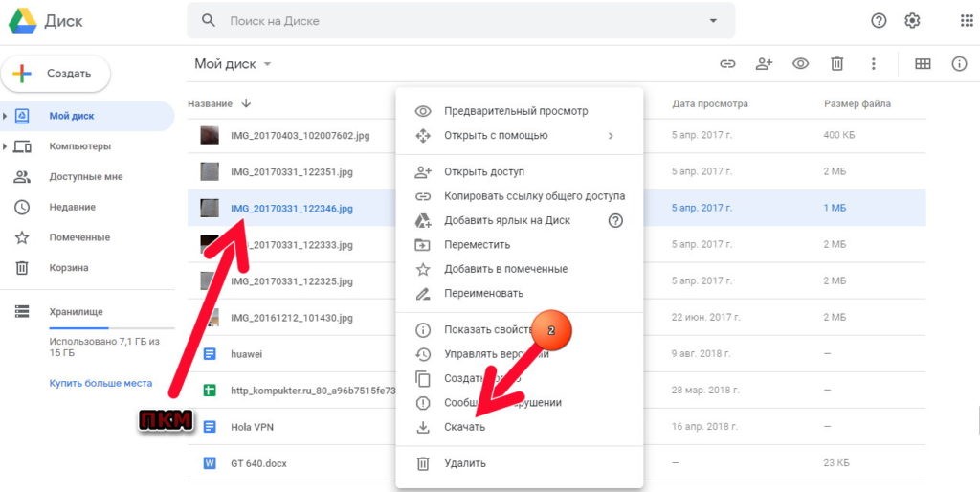
Task: Select file IMG_20161212_101430.jpg
Action: [292, 318]
